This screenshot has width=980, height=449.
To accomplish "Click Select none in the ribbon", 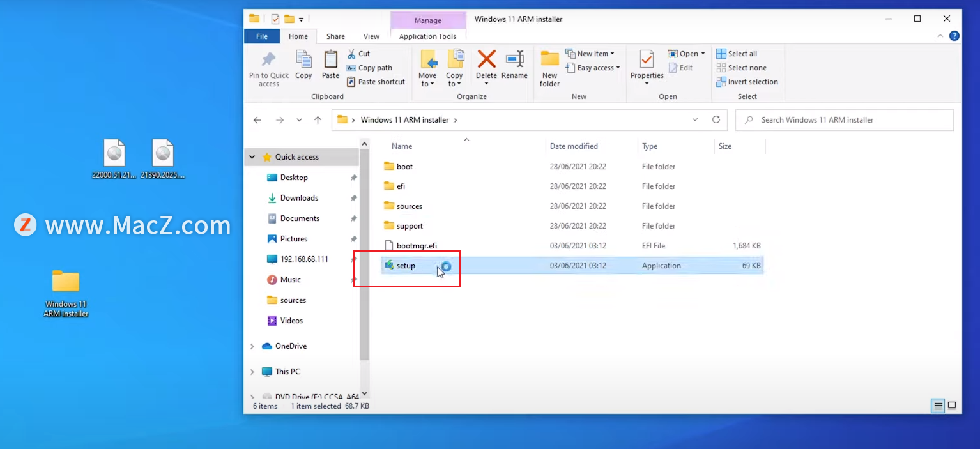I will (741, 68).
